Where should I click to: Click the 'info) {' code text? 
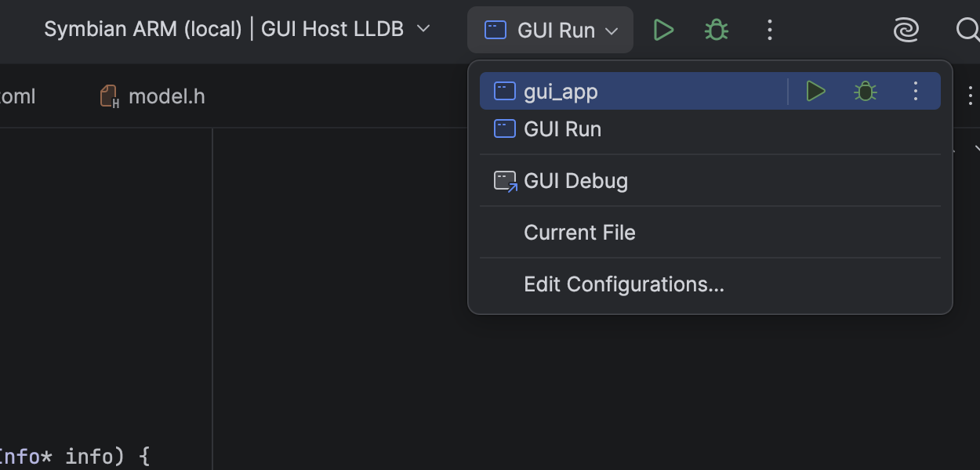point(107,456)
